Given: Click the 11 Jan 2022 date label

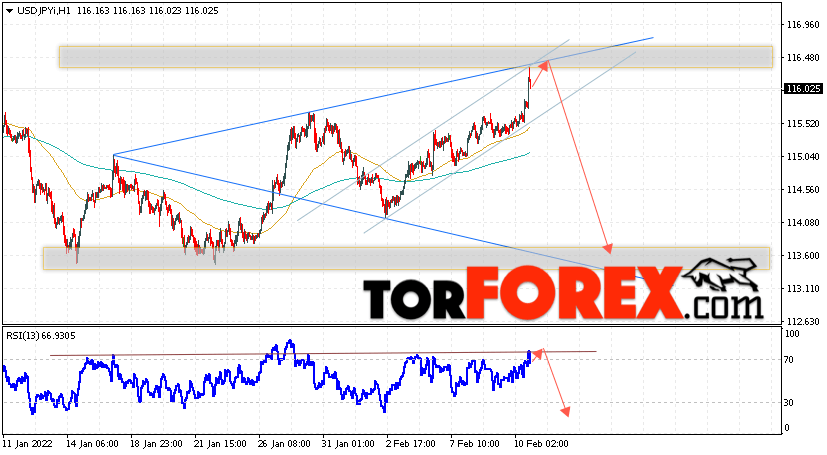Looking at the screenshot, I should [27, 444].
